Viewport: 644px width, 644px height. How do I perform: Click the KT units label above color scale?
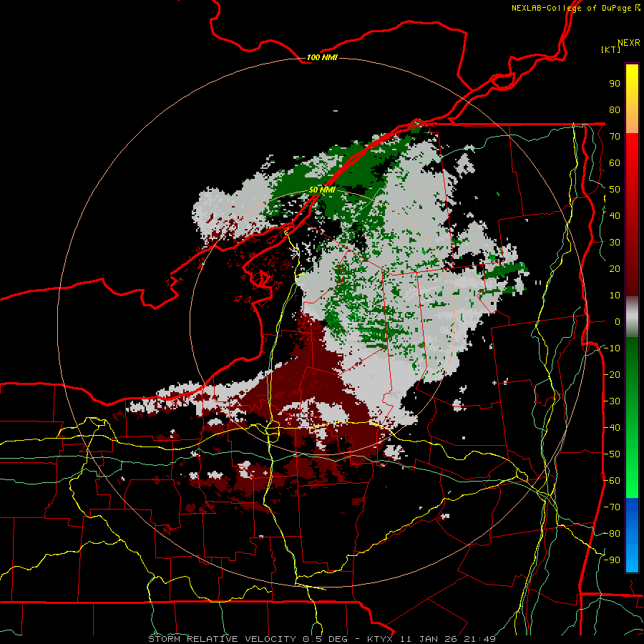(x=611, y=49)
